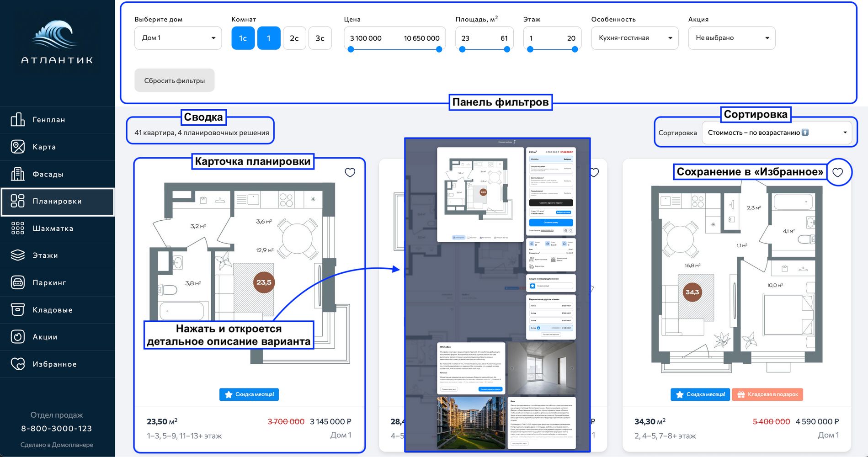
Task: Call sales via 8-800-3000-123 link
Action: tap(57, 429)
